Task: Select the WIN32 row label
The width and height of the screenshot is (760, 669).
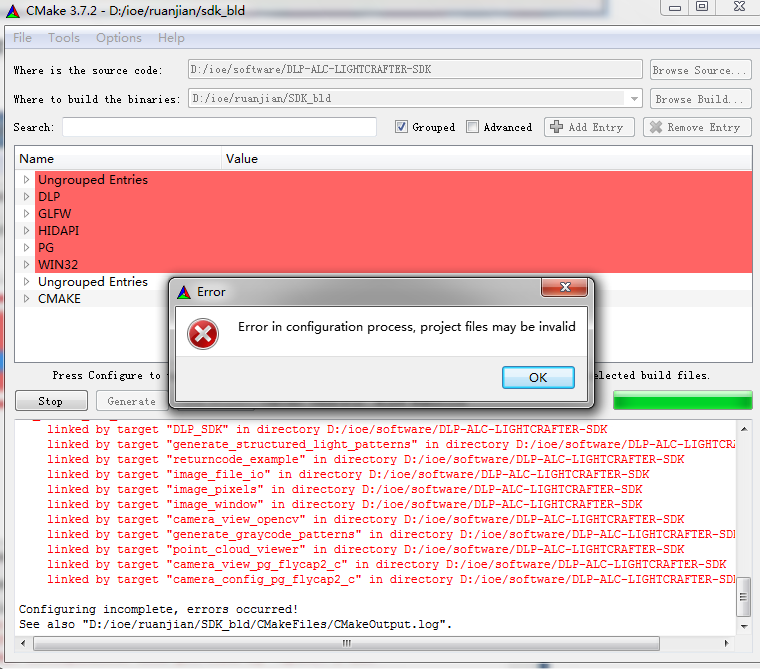Action: click(x=58, y=264)
